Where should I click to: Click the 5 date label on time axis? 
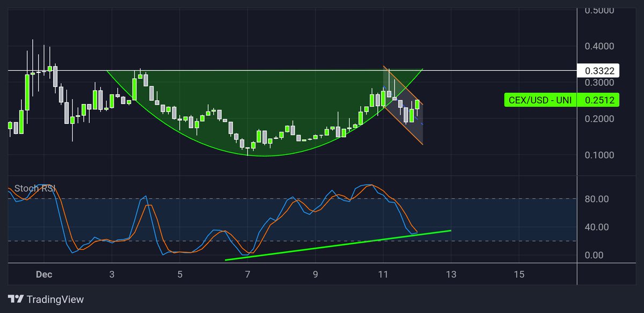[180, 274]
